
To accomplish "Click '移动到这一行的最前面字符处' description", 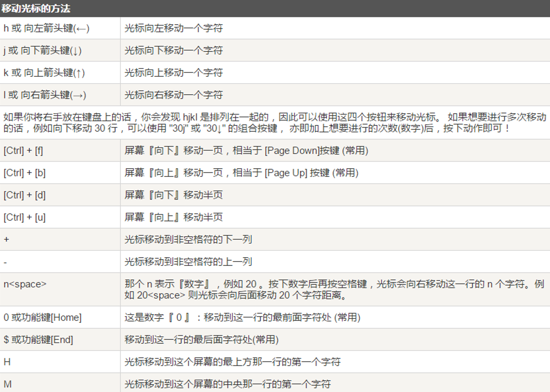I will pyautogui.click(x=242, y=317).
